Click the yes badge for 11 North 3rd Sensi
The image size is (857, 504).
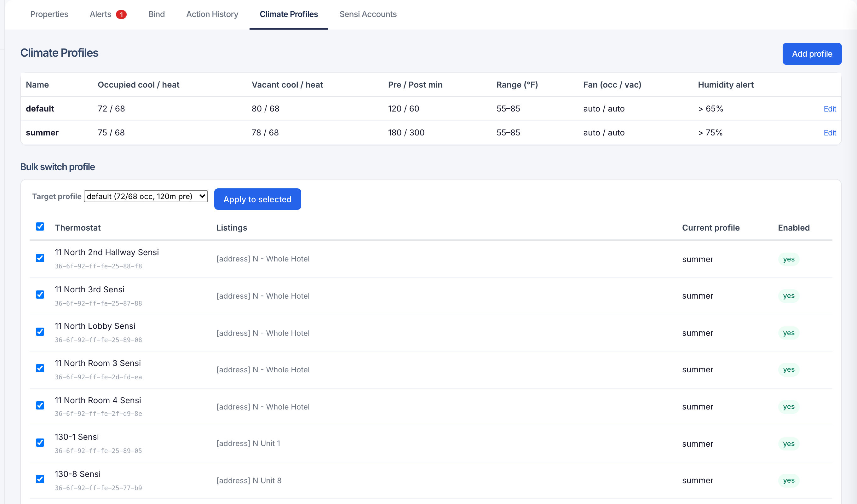789,296
